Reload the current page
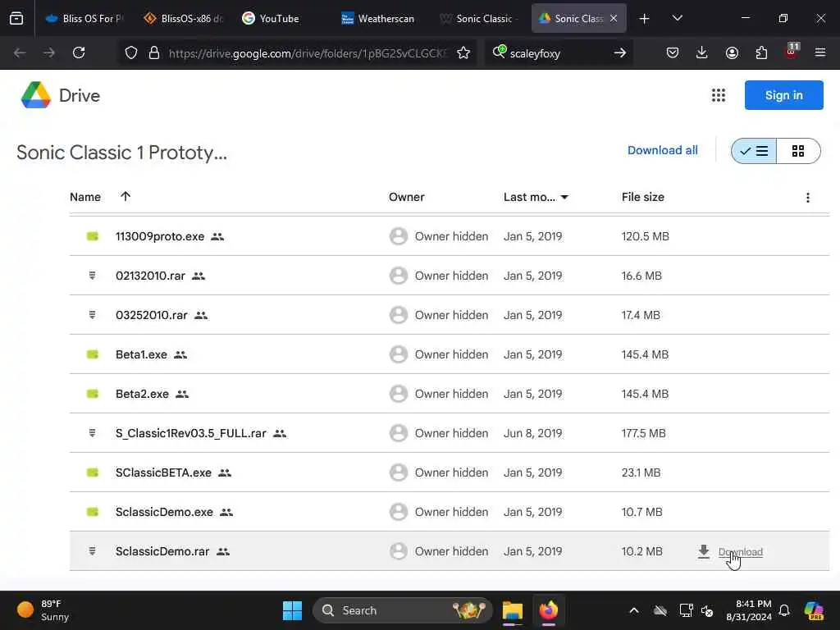 79,52
